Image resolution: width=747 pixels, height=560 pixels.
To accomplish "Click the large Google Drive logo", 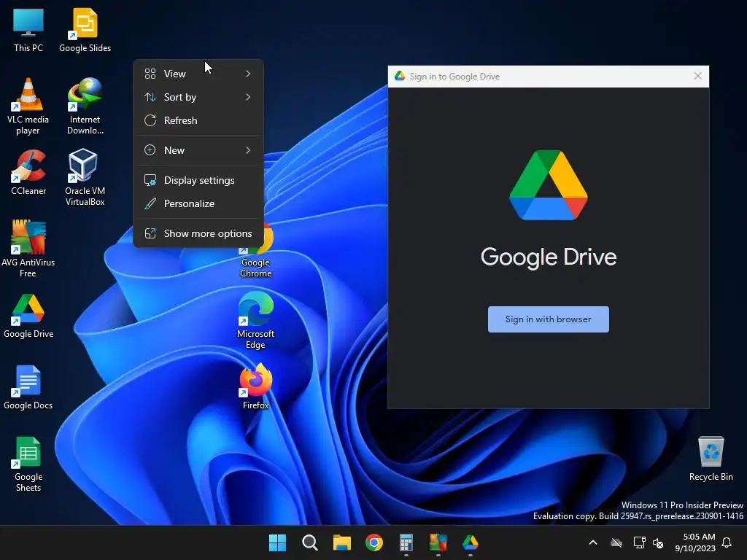I will coord(549,185).
